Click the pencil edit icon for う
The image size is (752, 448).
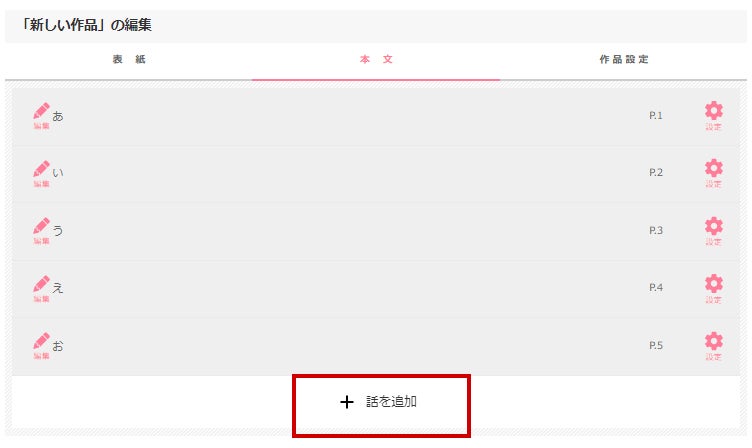41,231
